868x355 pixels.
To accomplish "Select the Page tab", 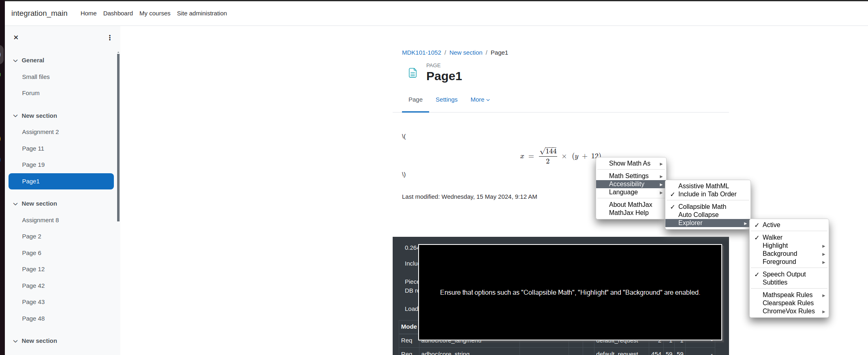I will click(x=415, y=100).
